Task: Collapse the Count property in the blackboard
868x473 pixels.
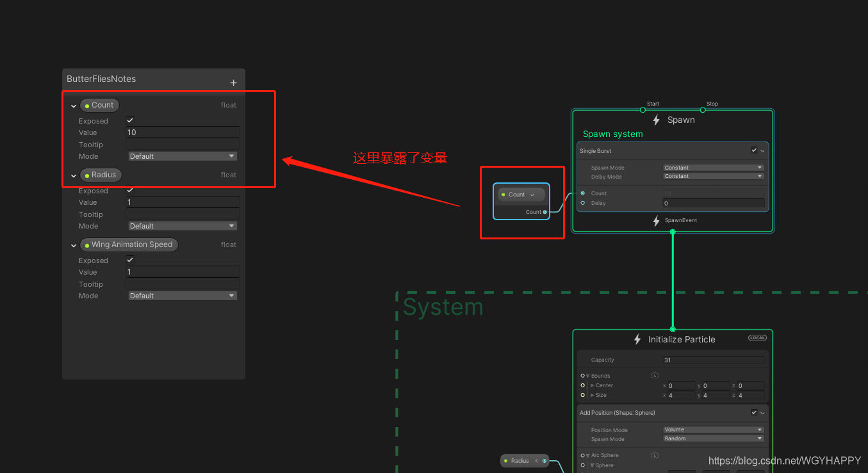Action: click(x=74, y=106)
